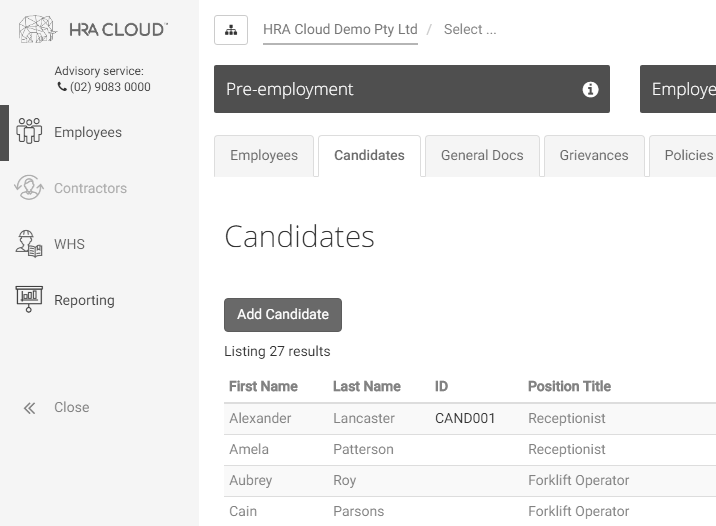Click the Pre-employment header panel
The width and height of the screenshot is (716, 526).
412,89
